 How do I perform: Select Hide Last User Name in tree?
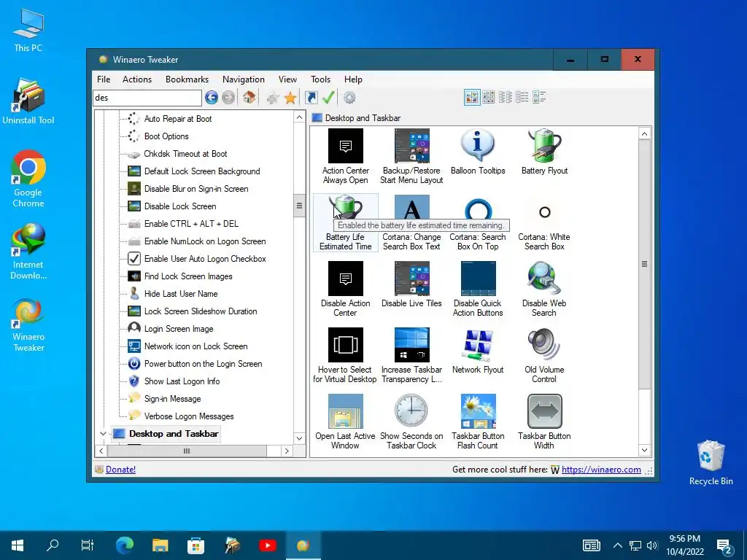[181, 294]
